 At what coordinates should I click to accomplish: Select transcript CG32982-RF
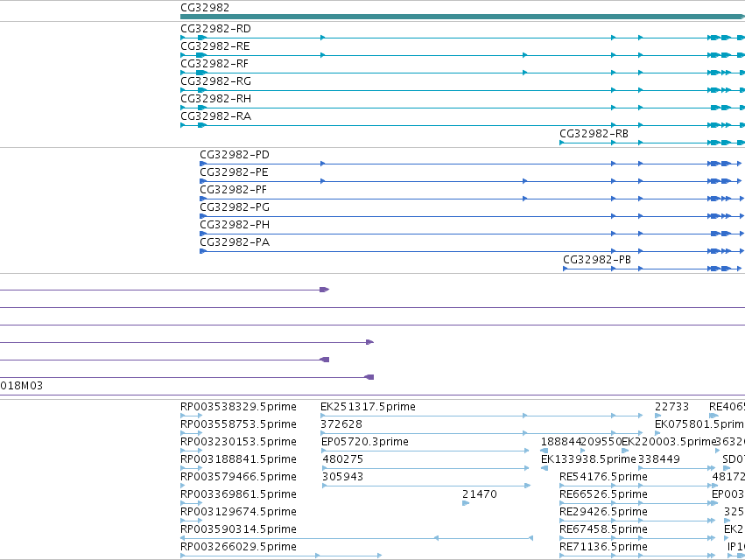214,64
